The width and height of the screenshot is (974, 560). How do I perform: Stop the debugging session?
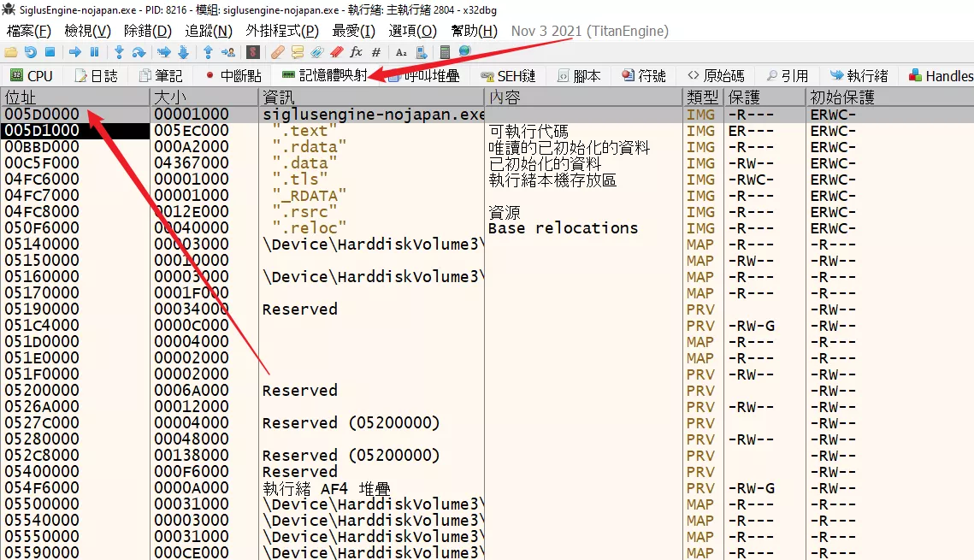(x=50, y=52)
